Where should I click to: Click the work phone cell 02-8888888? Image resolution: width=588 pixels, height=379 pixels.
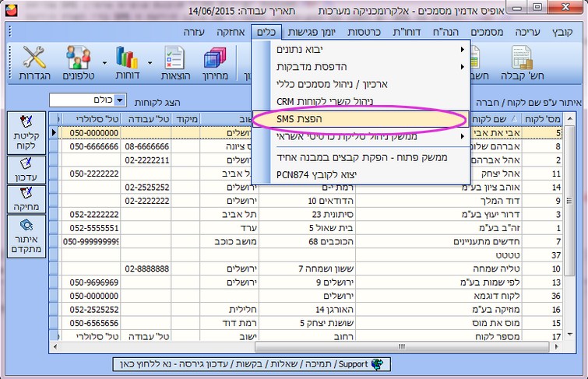[146, 268]
